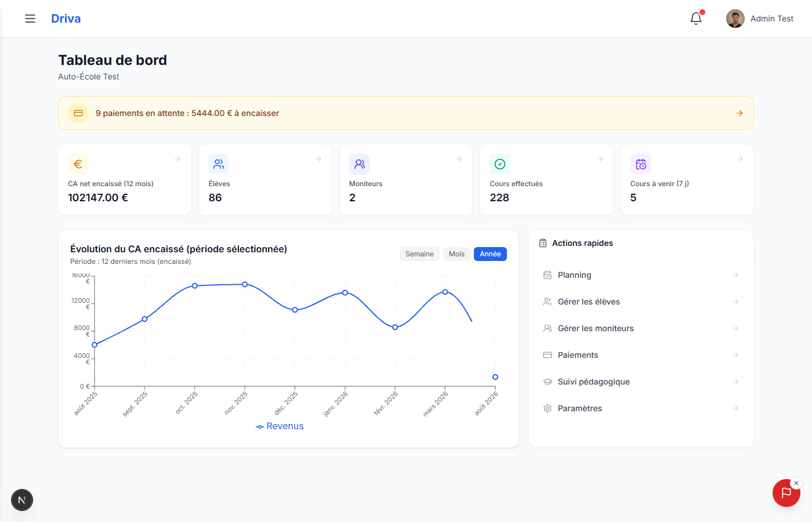
Task: Click the Actions rapides clipboard icon
Action: tap(543, 243)
